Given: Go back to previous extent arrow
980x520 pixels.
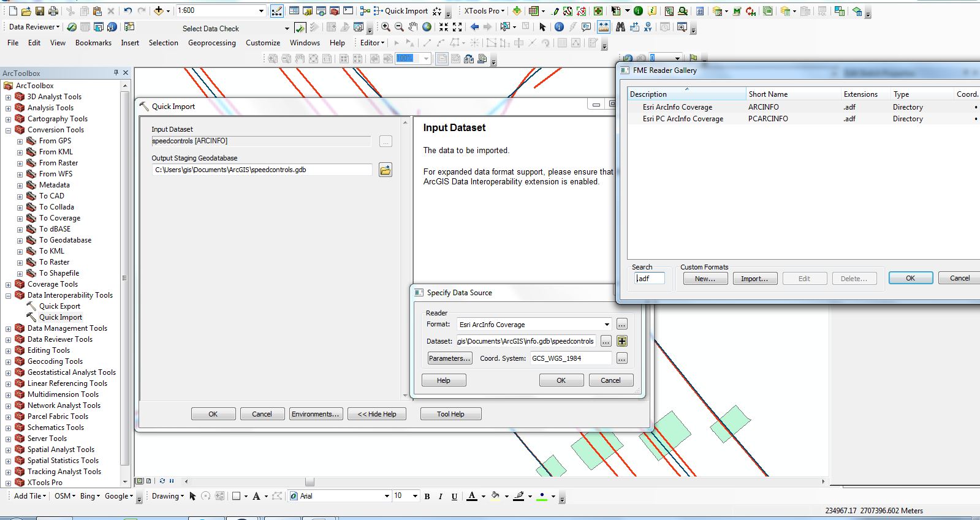Looking at the screenshot, I should pos(474,27).
